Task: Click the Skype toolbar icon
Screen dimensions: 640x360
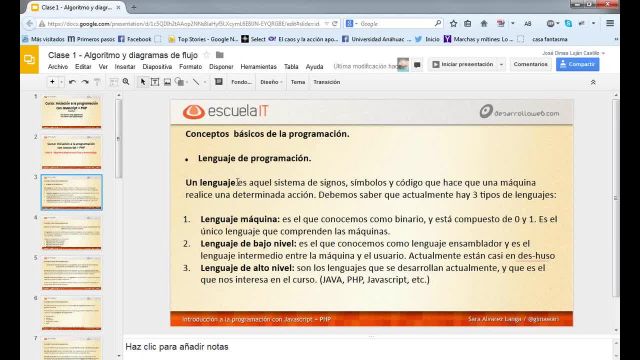Action: tap(568, 24)
